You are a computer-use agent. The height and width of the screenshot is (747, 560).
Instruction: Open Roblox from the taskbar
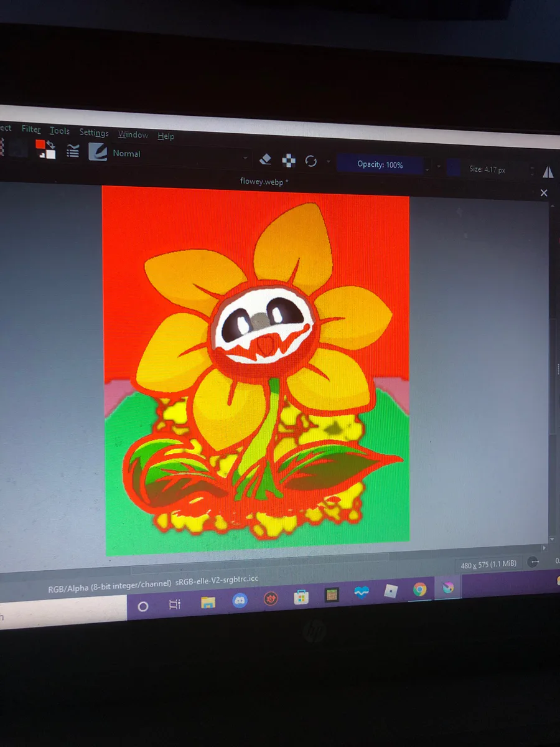391,591
